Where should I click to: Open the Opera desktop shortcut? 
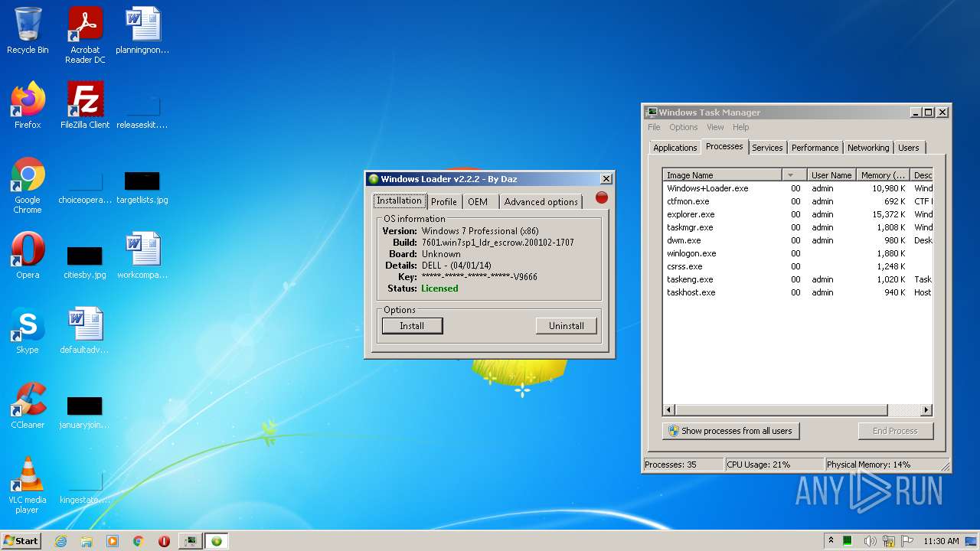click(28, 256)
